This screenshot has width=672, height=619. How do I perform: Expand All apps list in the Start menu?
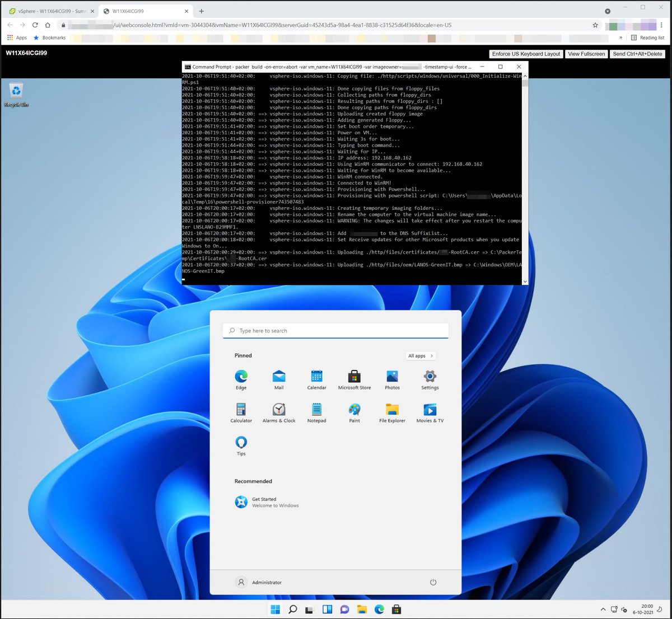point(421,355)
